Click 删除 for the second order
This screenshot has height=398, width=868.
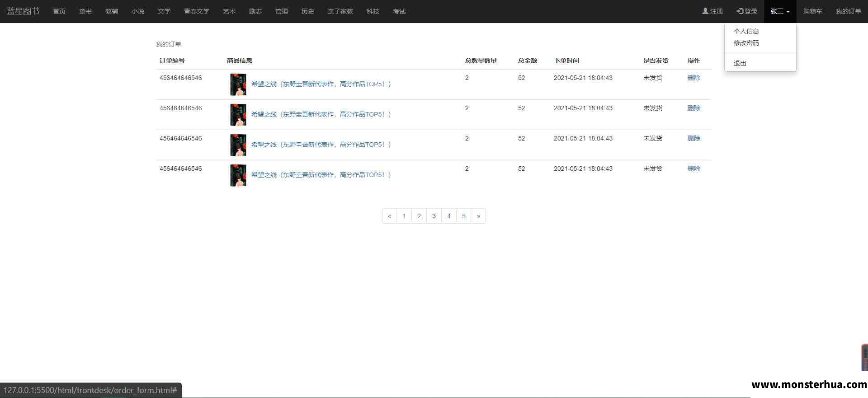pos(693,108)
